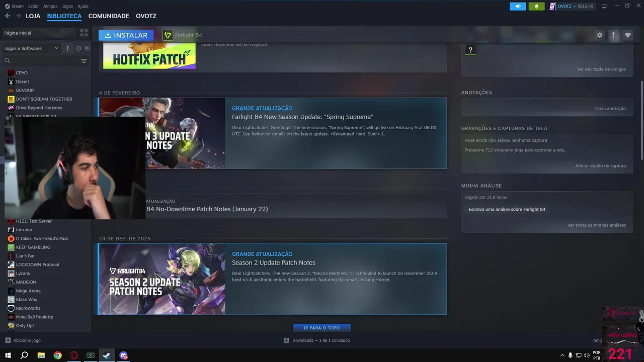Click Ver todas as minhas análises
The width and height of the screenshot is (644, 362).
click(597, 225)
